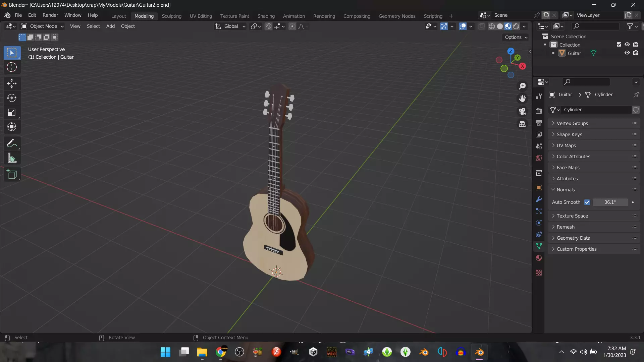This screenshot has height=362, width=644.
Task: Open Global transform orientation dropdown
Action: (230, 26)
